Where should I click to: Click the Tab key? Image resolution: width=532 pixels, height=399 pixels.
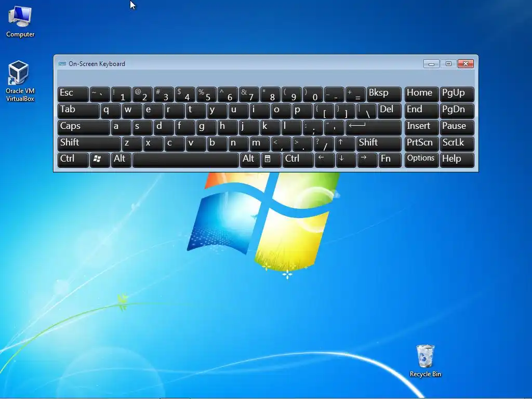coord(78,111)
